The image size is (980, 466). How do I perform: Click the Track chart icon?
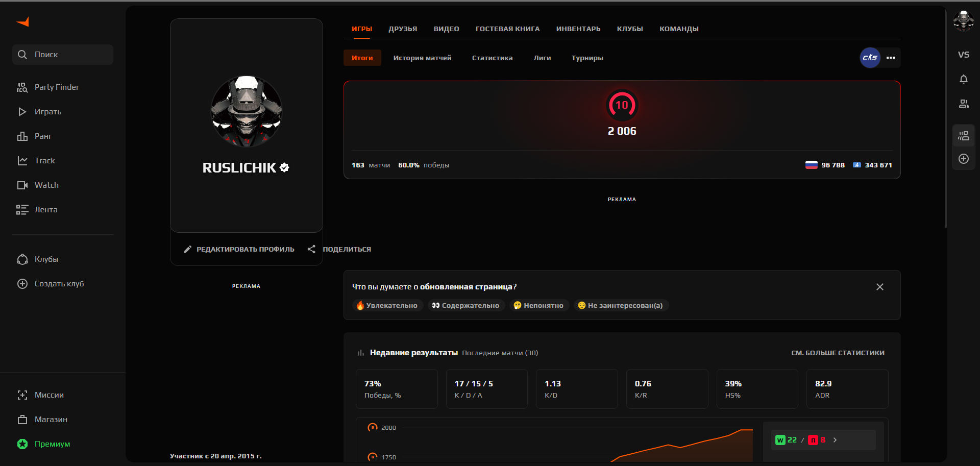point(22,161)
